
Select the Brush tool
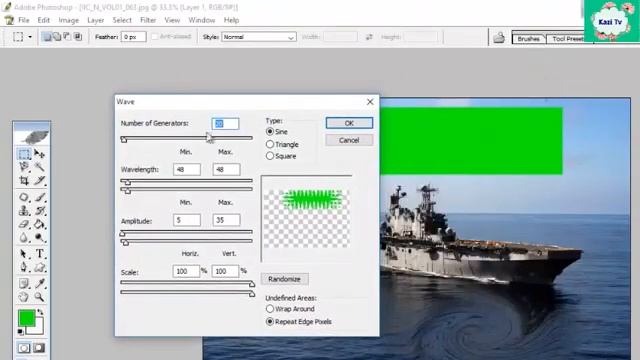[x=39, y=198]
